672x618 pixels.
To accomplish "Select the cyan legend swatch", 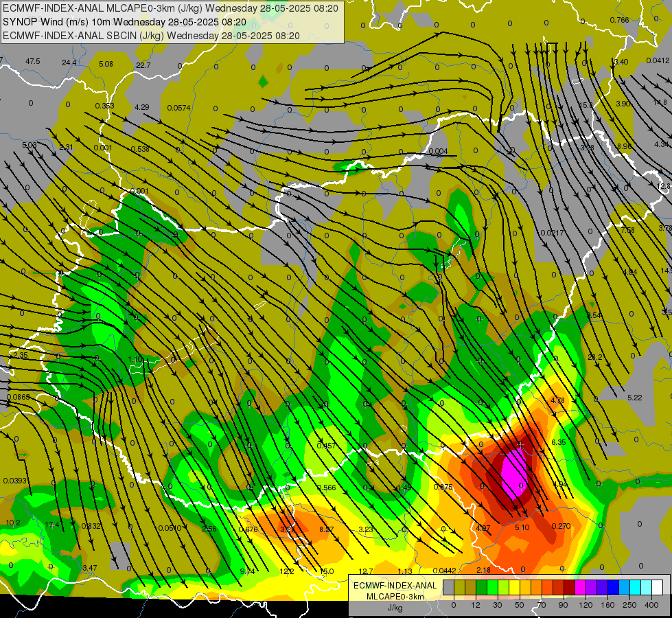I will (635, 587).
